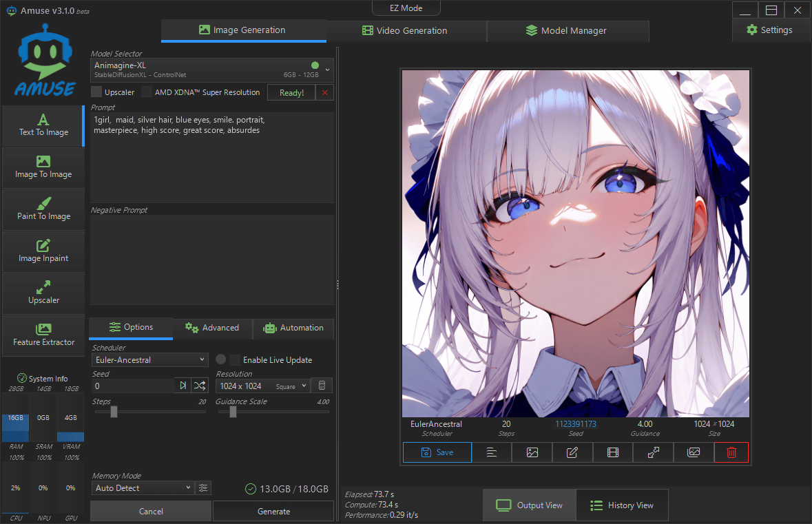The width and height of the screenshot is (812, 524).
Task: Switch to History View
Action: tap(622, 505)
